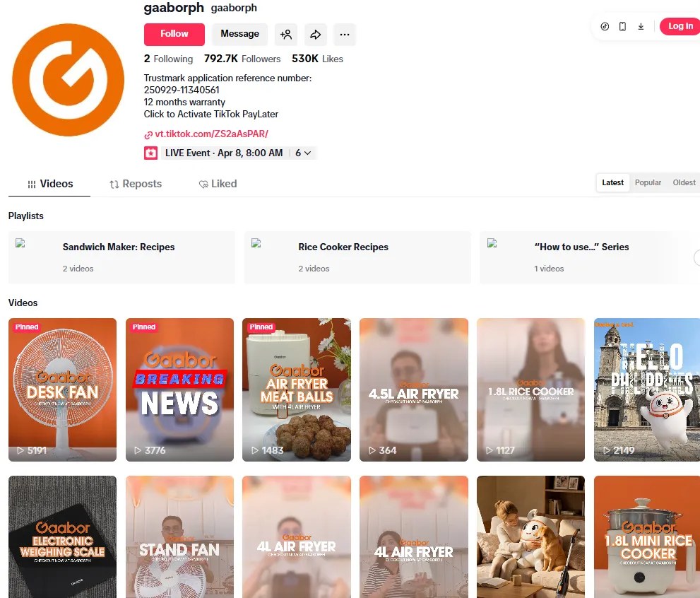Click the add-friend suggested accounts icon
This screenshot has height=598, width=700.
tap(286, 34)
